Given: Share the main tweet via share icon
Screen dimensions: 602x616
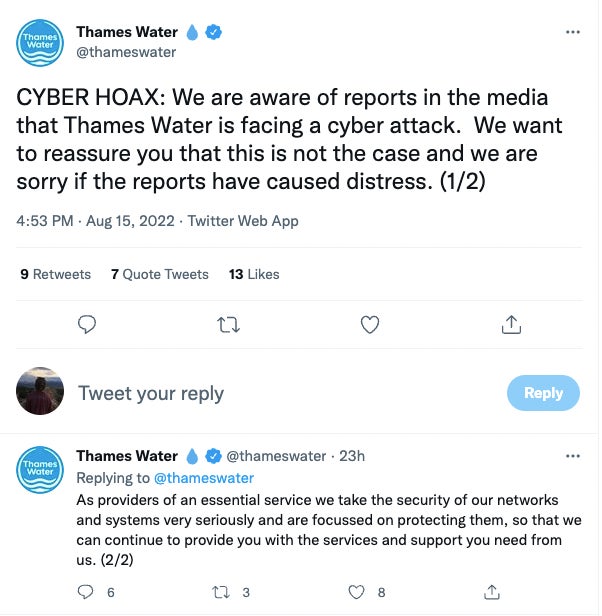Looking at the screenshot, I should (511, 324).
